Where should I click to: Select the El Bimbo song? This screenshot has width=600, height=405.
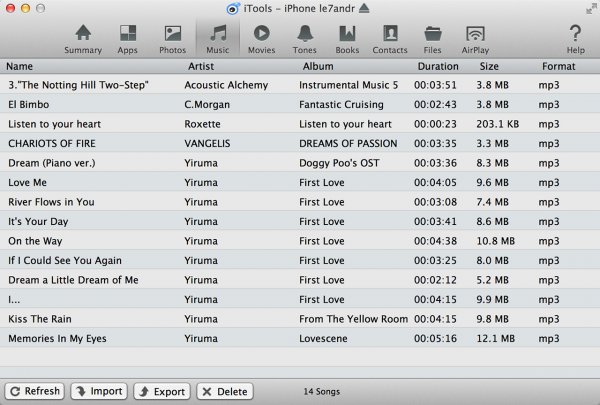29,105
